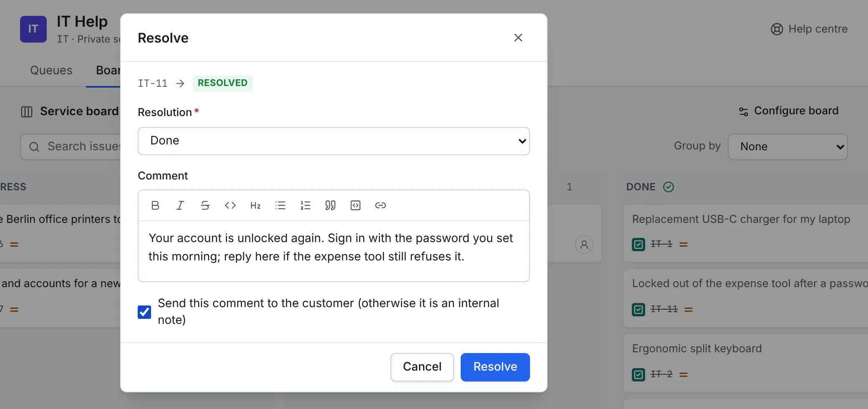This screenshot has height=409, width=868.
Task: Apply italic formatting in comment editor
Action: [x=180, y=205]
